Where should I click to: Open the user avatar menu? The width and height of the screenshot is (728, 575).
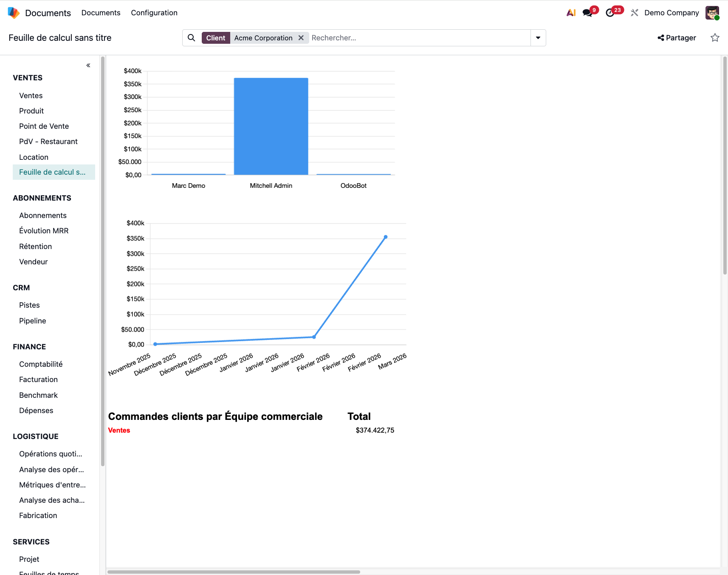(x=712, y=13)
